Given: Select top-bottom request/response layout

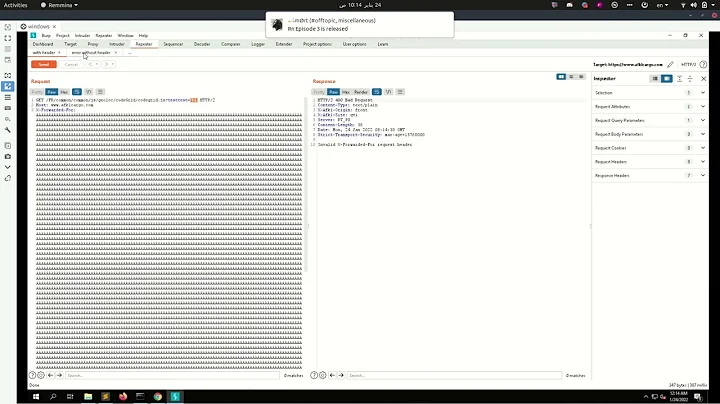Looking at the screenshot, I should click(x=571, y=77).
